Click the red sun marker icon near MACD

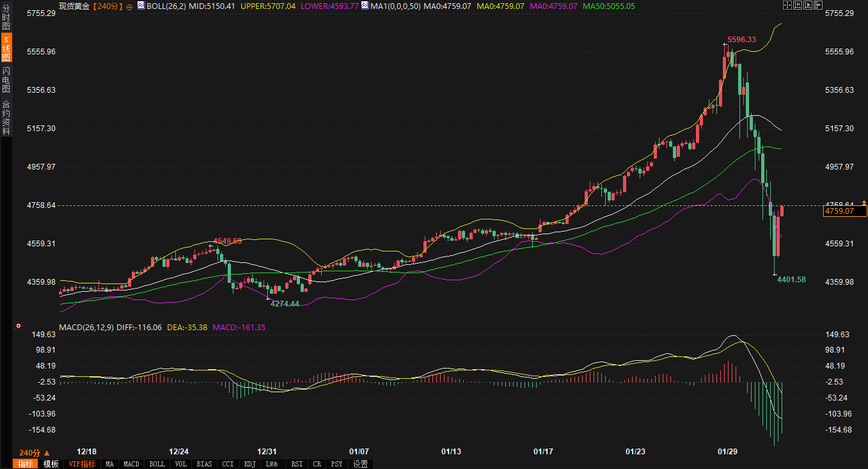[x=19, y=326]
